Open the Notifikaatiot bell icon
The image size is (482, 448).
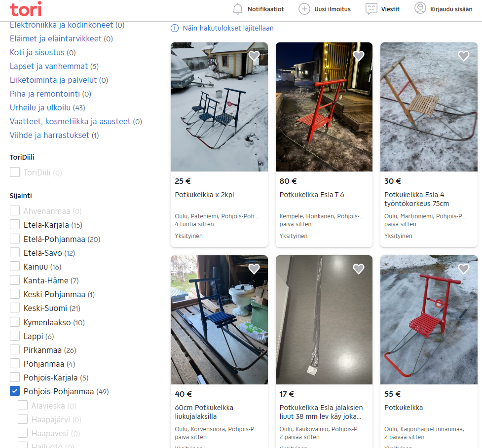(238, 9)
